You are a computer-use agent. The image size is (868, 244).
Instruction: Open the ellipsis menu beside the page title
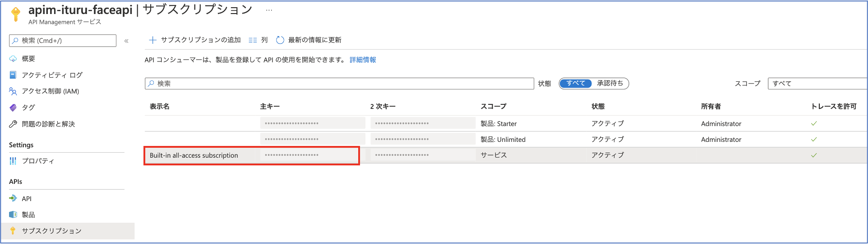[x=269, y=10]
